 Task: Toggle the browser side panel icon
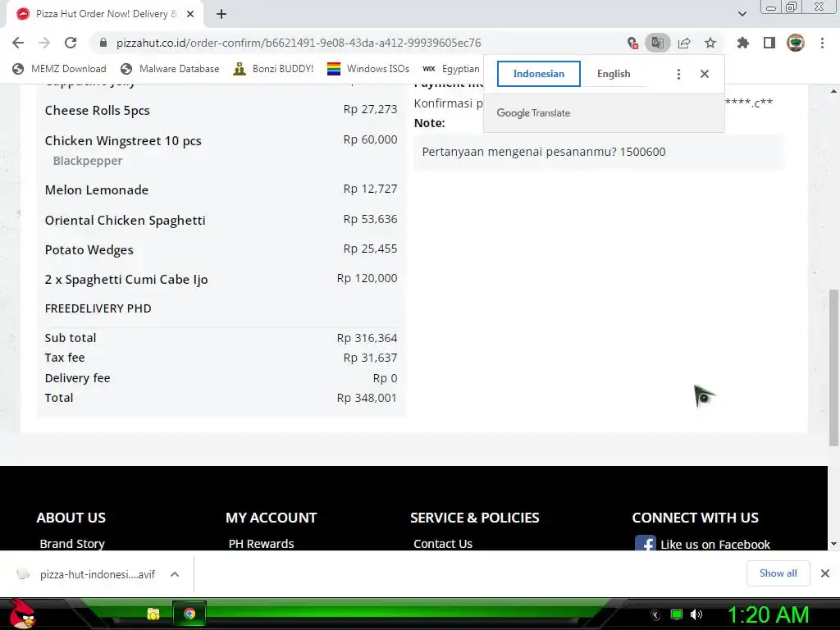(769, 43)
